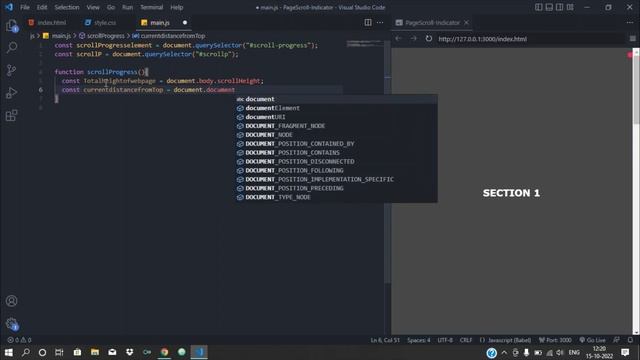Open the Edit menu
Image resolution: width=640 pixels, height=360 pixels.
42,7
